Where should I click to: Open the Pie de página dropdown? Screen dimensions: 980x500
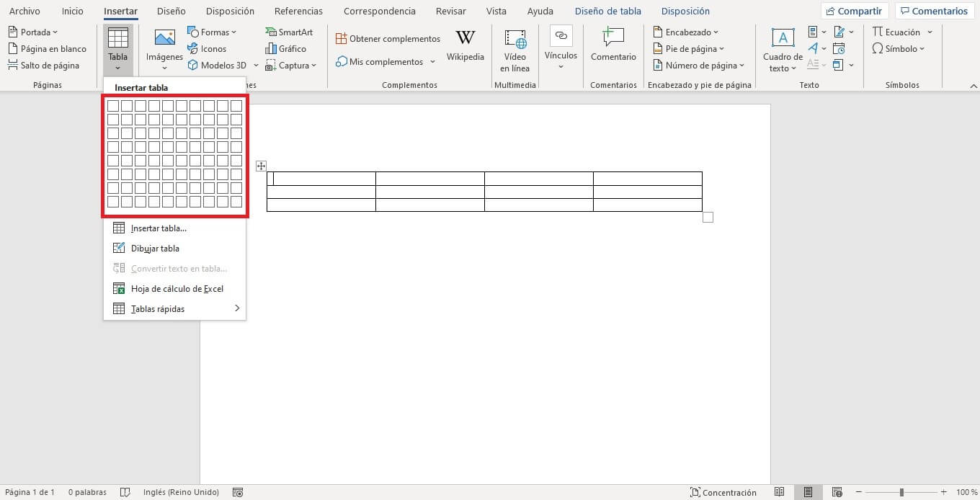coord(689,48)
